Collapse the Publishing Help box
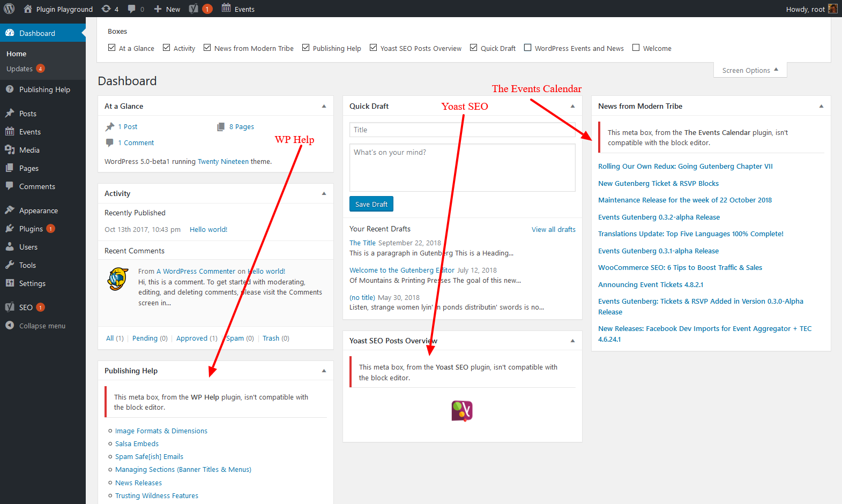 click(x=324, y=371)
